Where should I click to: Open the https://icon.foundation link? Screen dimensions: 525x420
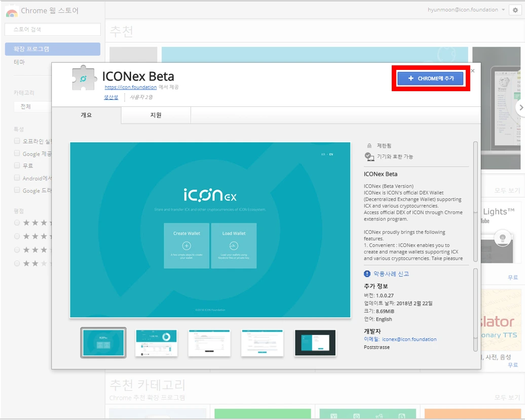tap(131, 87)
